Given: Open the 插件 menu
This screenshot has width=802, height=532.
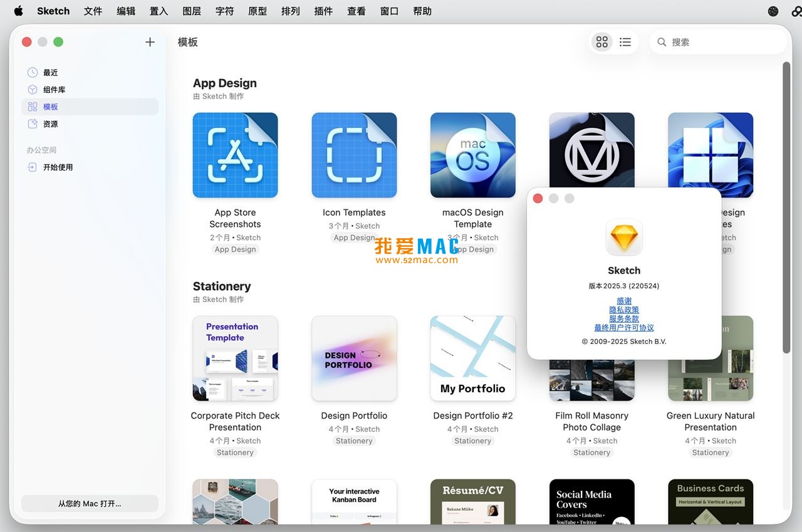Looking at the screenshot, I should 323,11.
